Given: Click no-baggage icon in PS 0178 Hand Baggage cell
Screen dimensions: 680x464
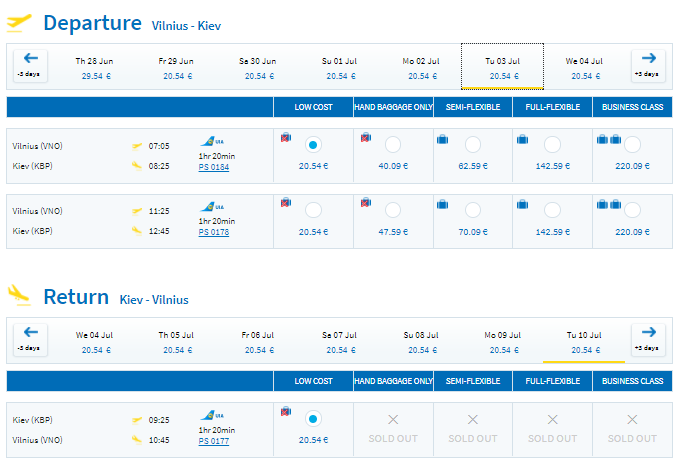Looking at the screenshot, I should pyautogui.click(x=366, y=203).
